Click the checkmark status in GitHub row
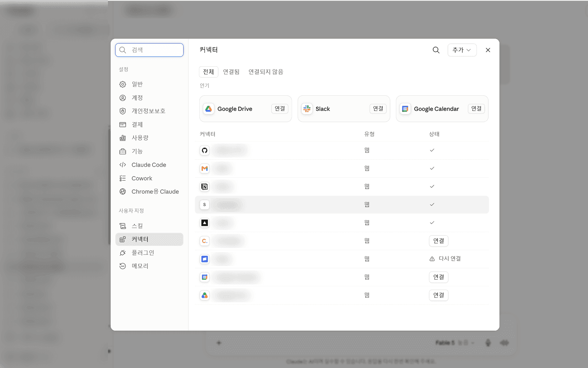 click(x=432, y=150)
